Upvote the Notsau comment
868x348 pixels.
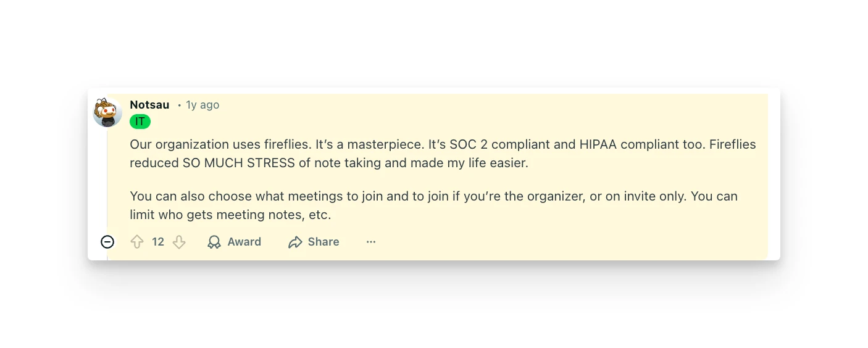click(137, 242)
